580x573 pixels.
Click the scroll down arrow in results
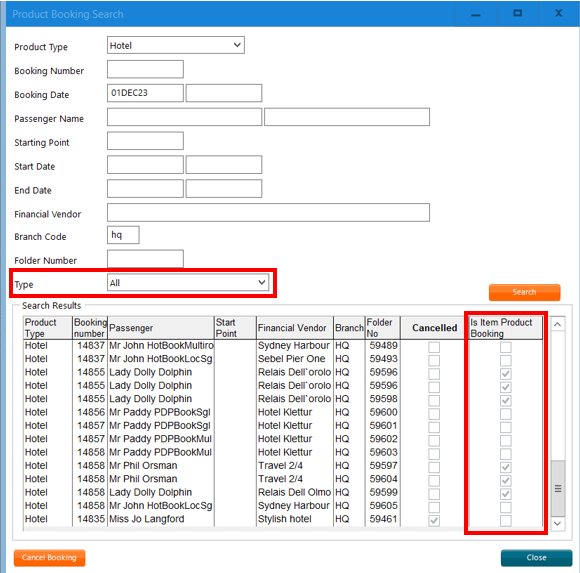click(x=557, y=524)
